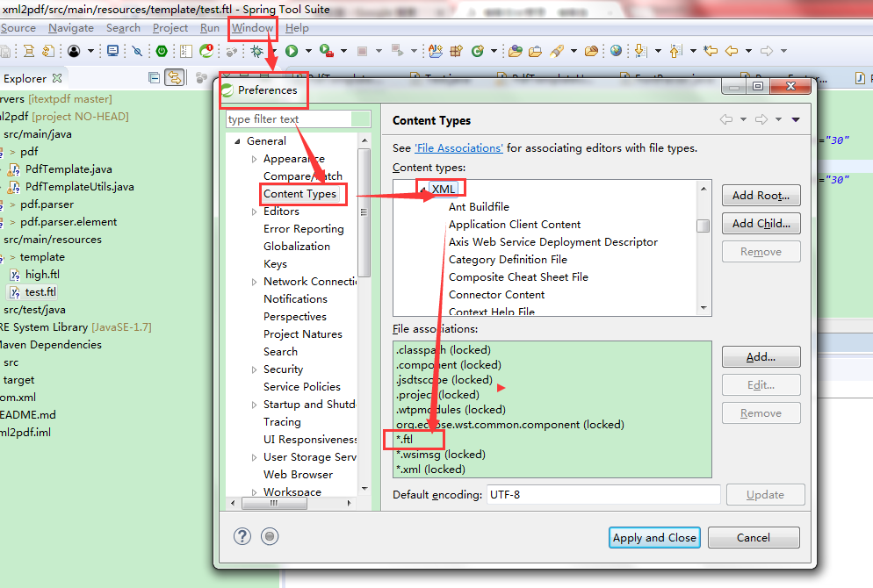The width and height of the screenshot is (873, 588).
Task: Open the Search menu
Action: (x=123, y=28)
